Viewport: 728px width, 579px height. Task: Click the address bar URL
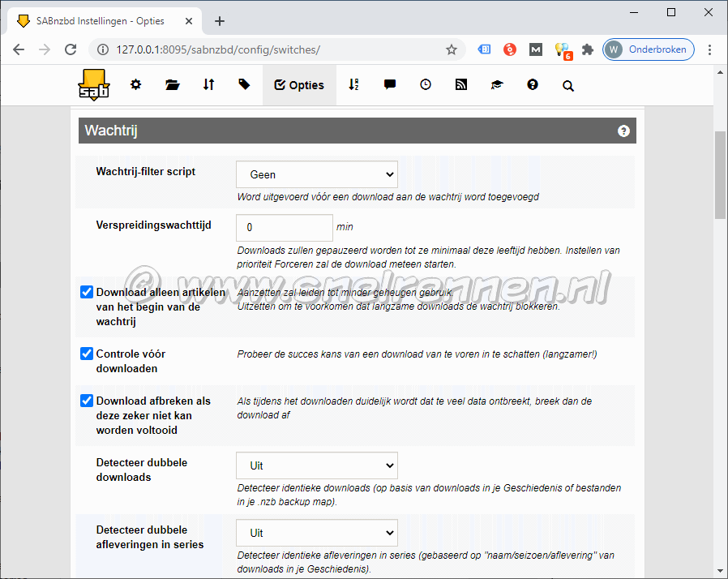[x=218, y=49]
